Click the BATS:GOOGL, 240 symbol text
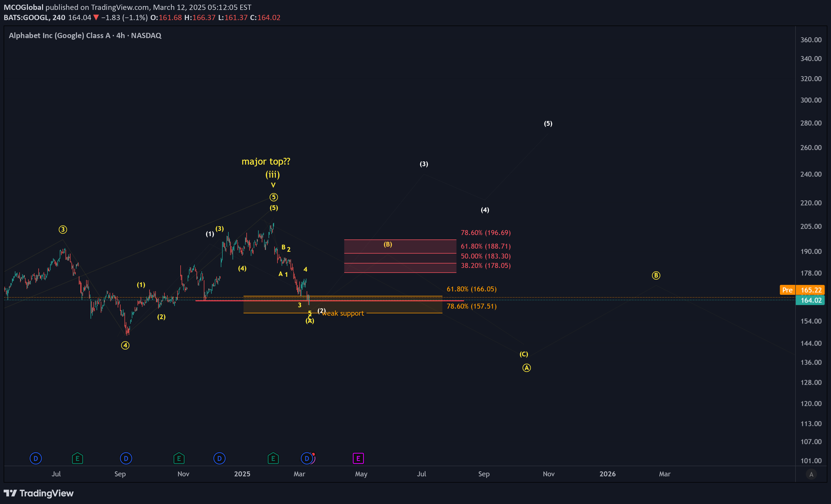 point(34,17)
